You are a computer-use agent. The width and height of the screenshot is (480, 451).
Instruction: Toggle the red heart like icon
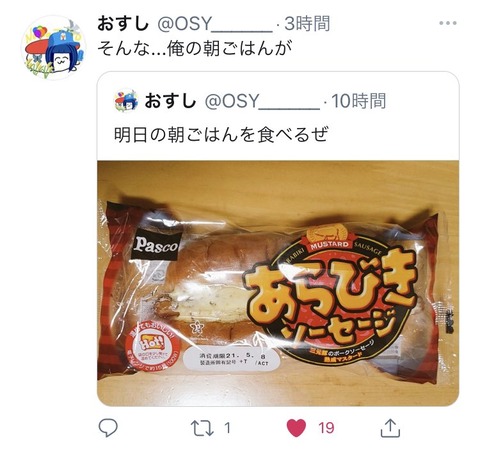[x=296, y=428]
